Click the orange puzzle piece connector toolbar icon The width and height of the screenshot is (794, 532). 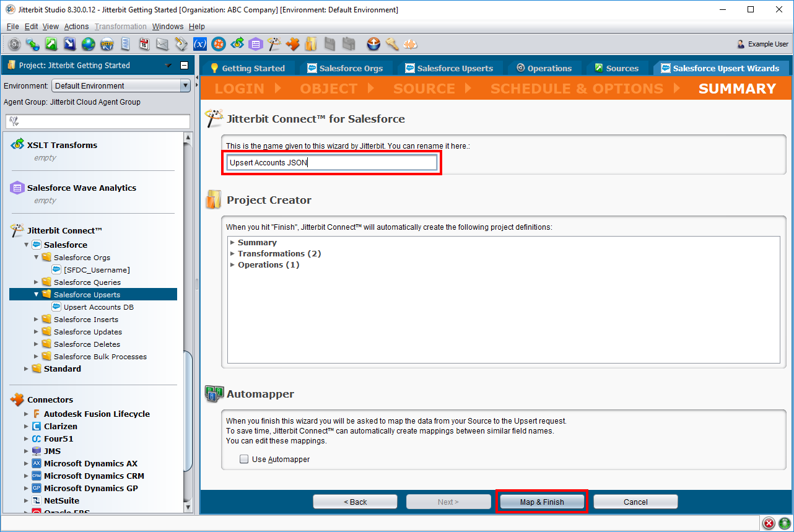pos(293,44)
